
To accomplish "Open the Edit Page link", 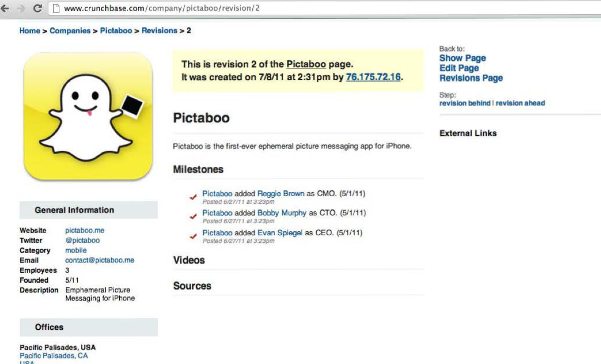I will click(x=459, y=68).
